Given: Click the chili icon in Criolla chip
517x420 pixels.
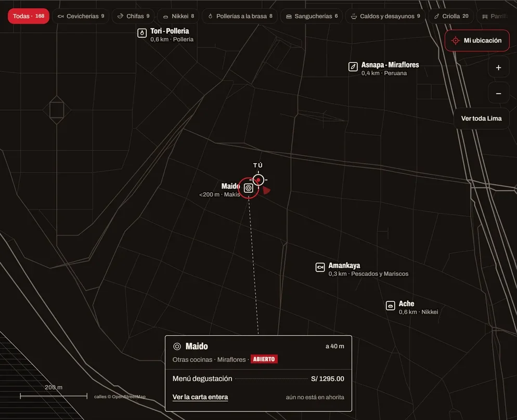Looking at the screenshot, I should [x=436, y=16].
